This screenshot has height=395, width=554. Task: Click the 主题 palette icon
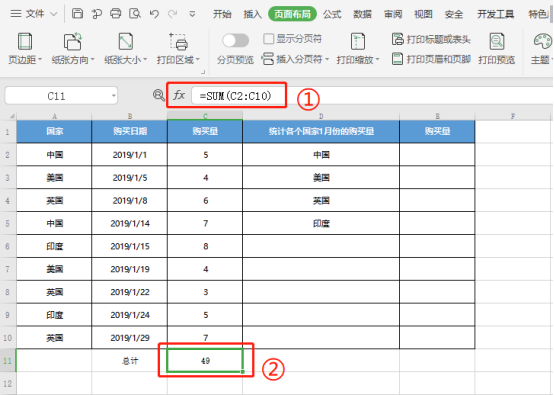coord(542,42)
